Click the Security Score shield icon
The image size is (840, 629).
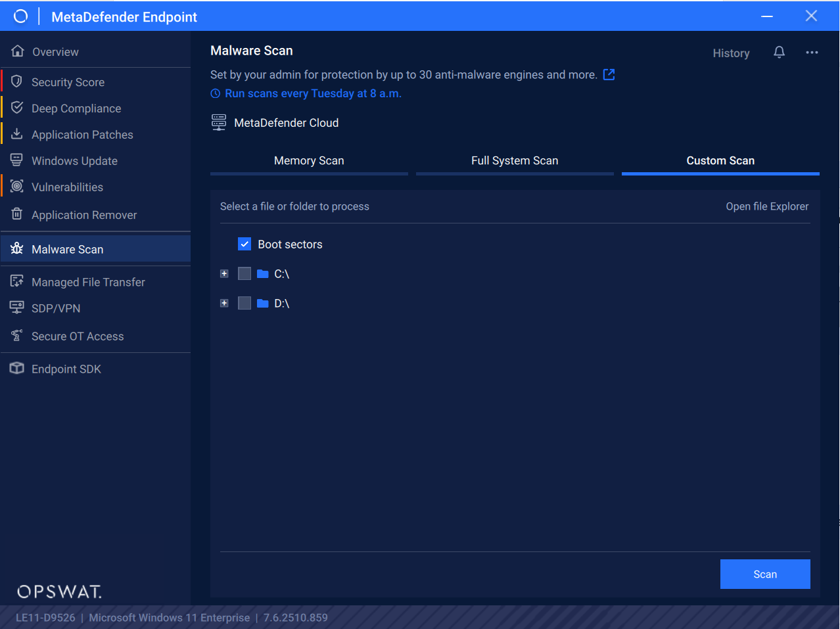(17, 82)
